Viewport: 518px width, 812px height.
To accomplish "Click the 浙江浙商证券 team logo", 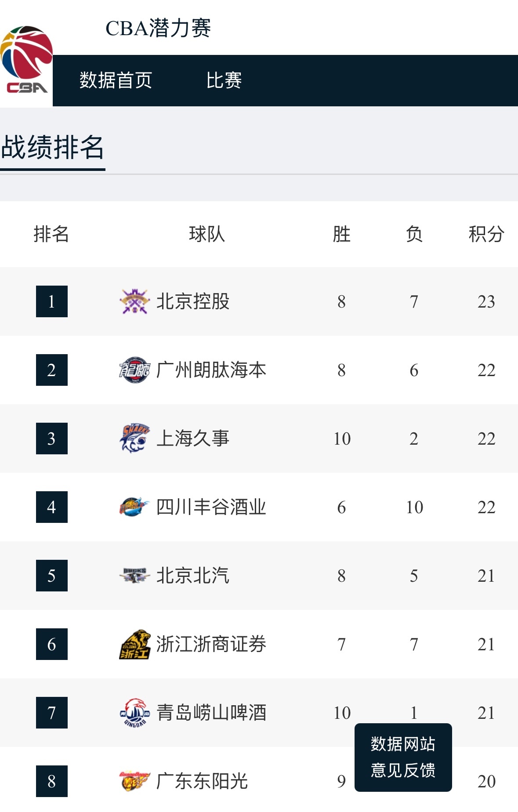I will pyautogui.click(x=134, y=644).
